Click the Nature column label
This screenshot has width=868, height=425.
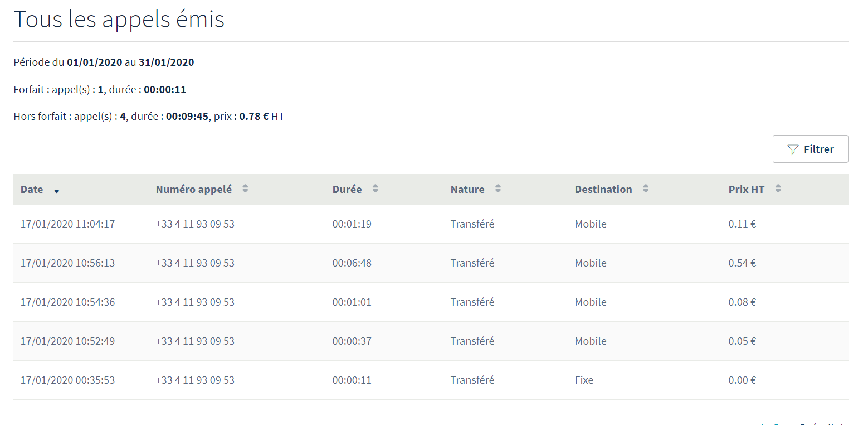467,189
